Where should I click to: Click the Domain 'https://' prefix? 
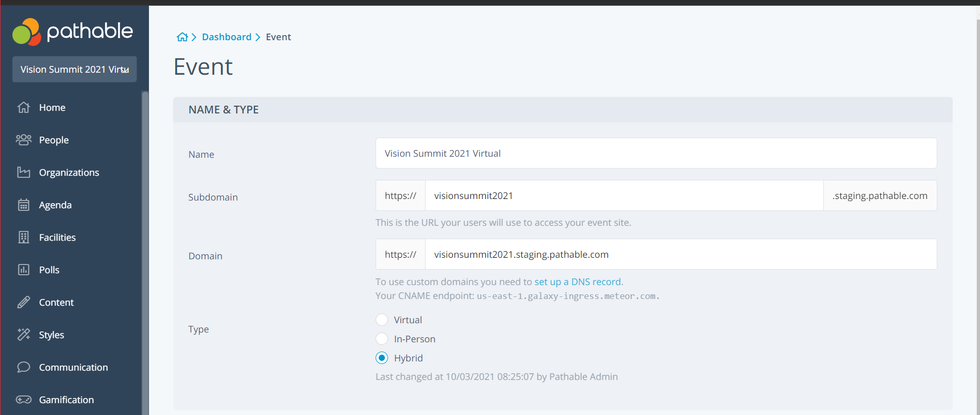(400, 254)
